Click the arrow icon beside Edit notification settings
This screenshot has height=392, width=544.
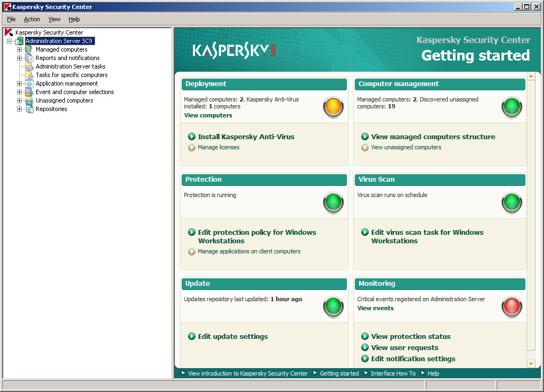pos(364,359)
